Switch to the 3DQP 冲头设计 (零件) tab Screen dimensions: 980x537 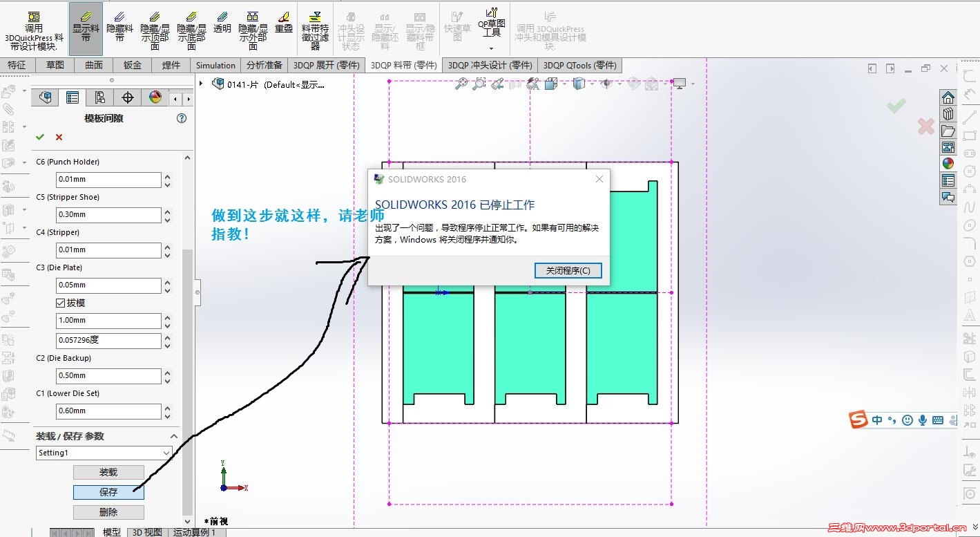coord(490,65)
